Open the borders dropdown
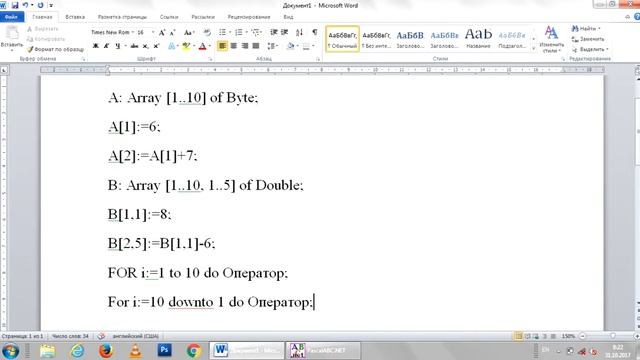The width and height of the screenshot is (640, 360). coord(313,46)
